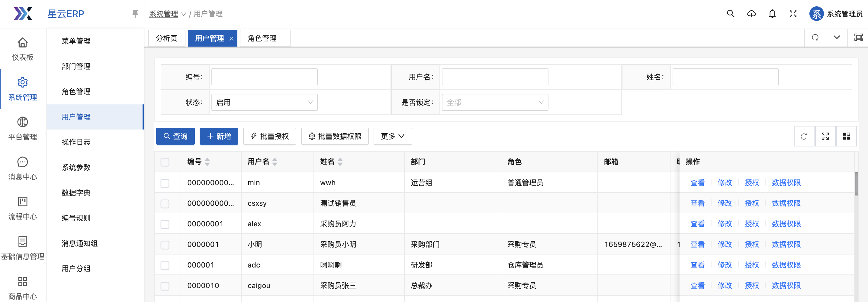Click the table refresh icon above 操作 column
Viewport: 868px width, 302px height.
click(804, 136)
